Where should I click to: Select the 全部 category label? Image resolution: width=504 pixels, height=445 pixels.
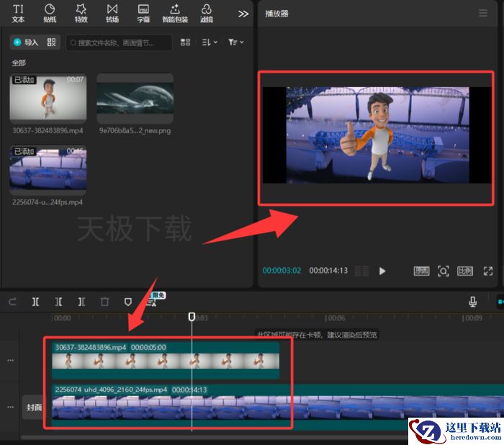[x=19, y=63]
